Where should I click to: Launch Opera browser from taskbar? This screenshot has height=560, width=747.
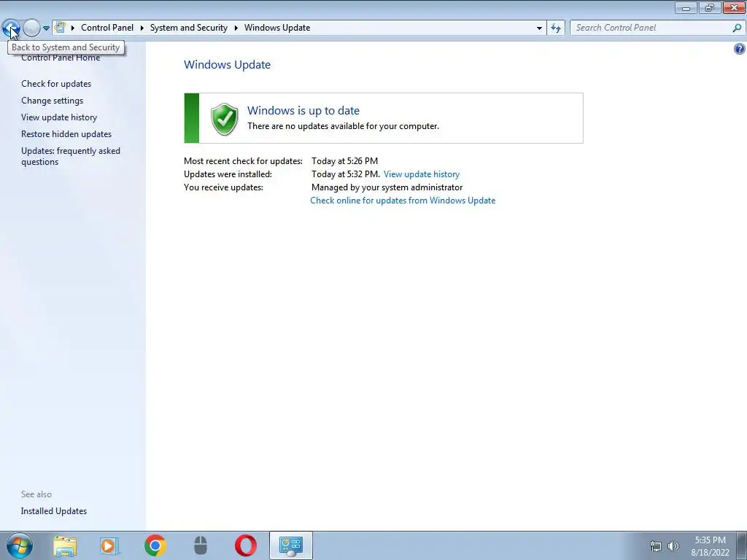pos(246,545)
